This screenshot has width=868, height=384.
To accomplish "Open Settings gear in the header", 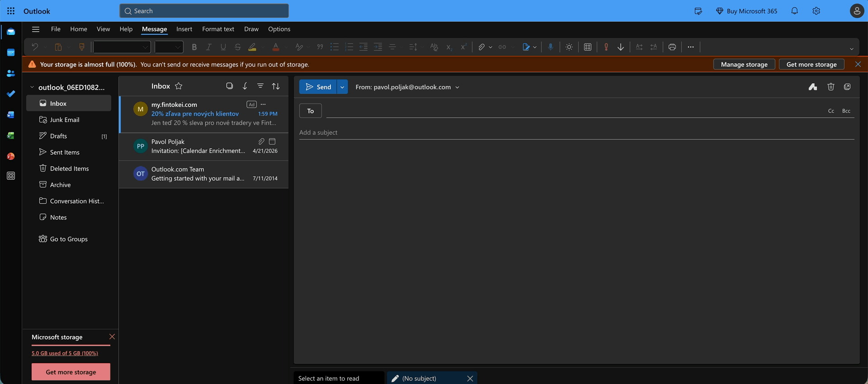I will tap(816, 11).
